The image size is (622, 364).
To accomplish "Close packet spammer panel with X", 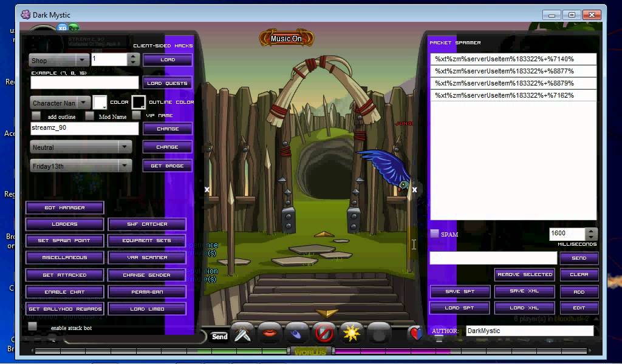I will click(x=414, y=190).
